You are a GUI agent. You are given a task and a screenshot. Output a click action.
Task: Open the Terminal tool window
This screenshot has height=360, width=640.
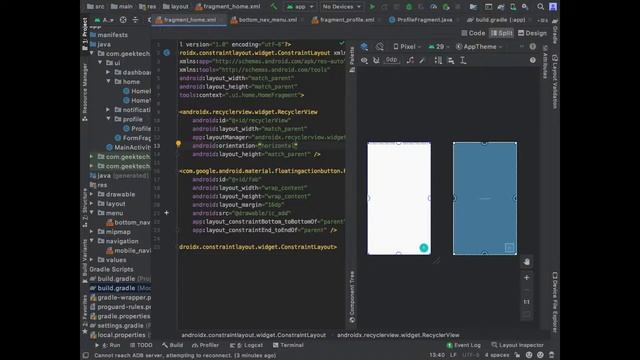coord(288,345)
